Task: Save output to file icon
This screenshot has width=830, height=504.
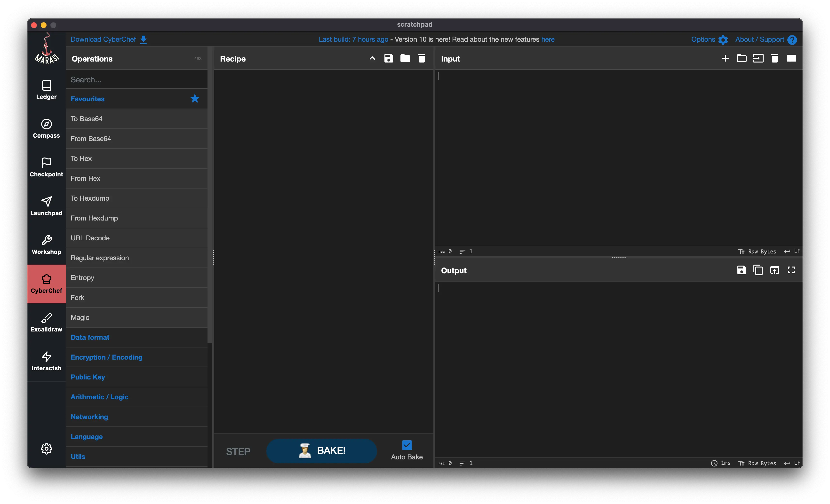Action: pos(742,270)
